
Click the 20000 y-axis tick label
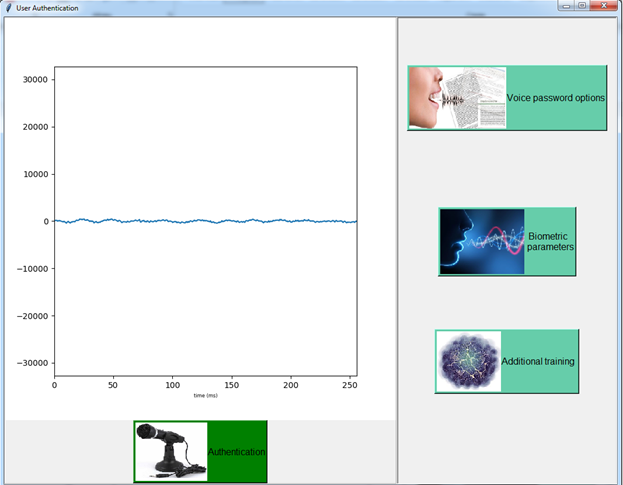35,127
